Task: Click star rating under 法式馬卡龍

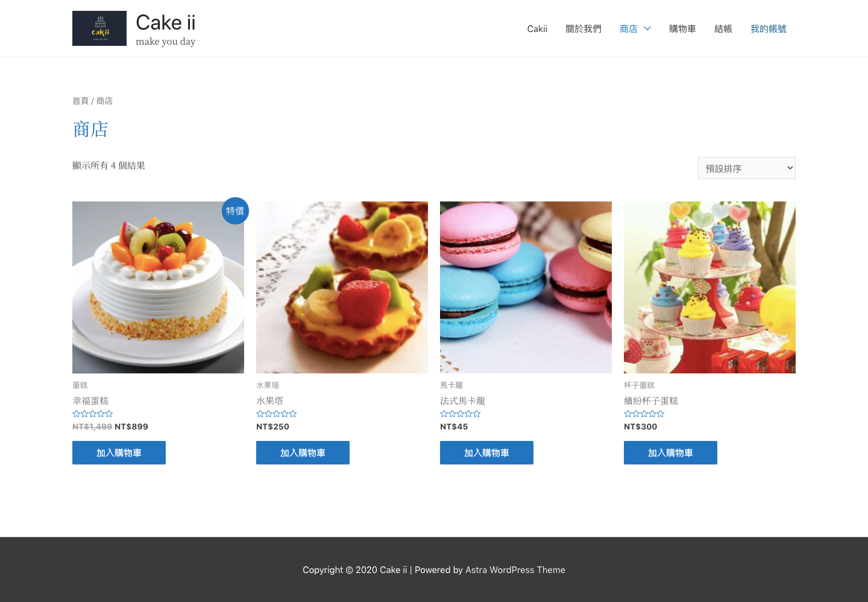Action: (461, 414)
